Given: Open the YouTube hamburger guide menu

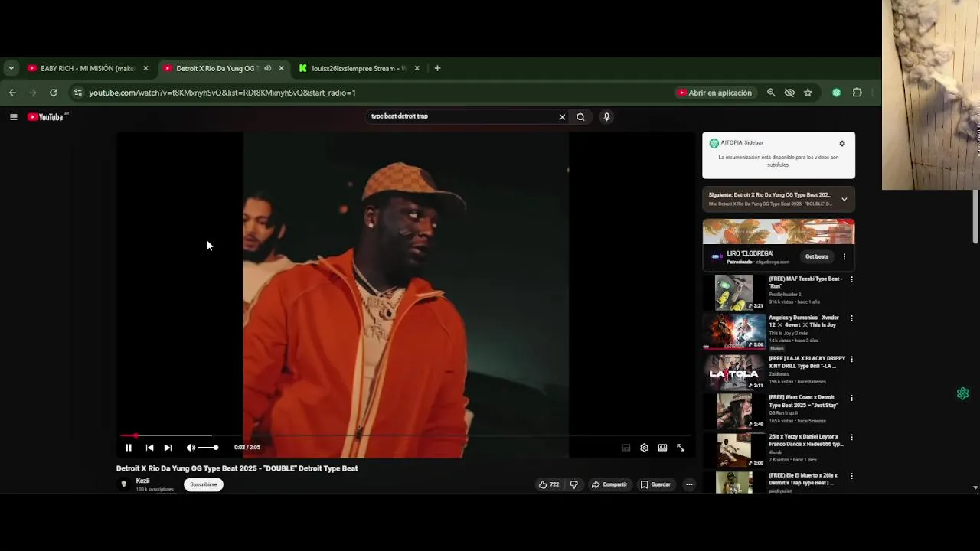Looking at the screenshot, I should 13,117.
